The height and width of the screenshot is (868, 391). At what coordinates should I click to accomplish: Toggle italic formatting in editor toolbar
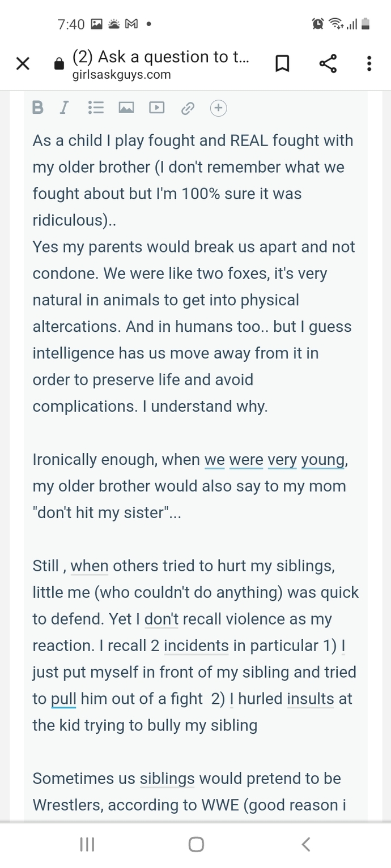click(x=65, y=108)
